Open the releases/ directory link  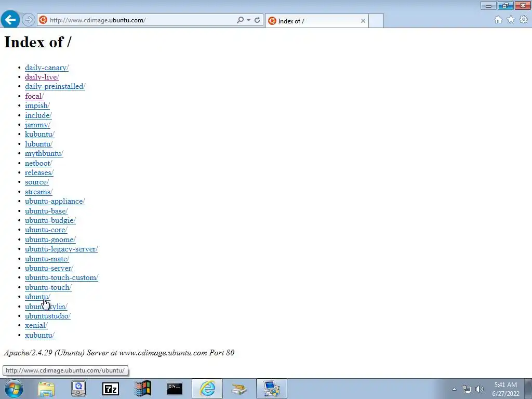(x=39, y=172)
